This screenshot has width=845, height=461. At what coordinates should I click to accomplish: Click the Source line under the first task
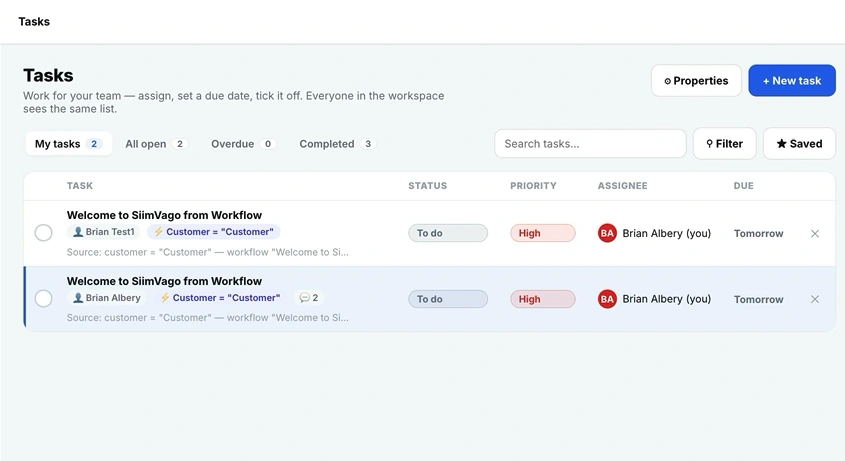(x=207, y=252)
